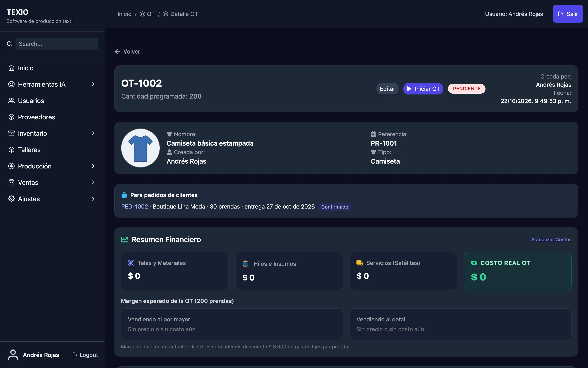588x368 pixels.
Task: Expand the Producción submenu chevron
Action: pyautogui.click(x=93, y=166)
